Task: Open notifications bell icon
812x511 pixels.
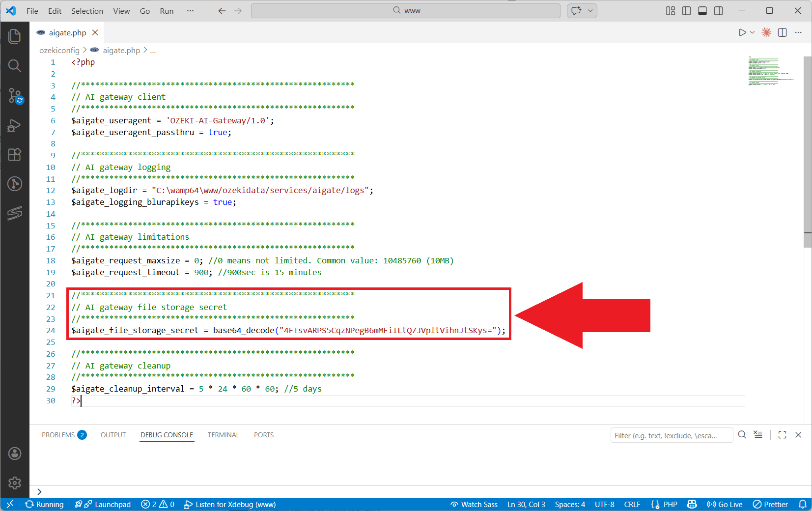Action: (803, 504)
